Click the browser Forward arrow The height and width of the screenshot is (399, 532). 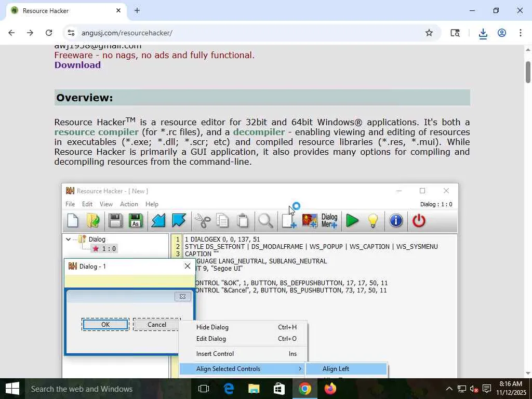[30, 33]
